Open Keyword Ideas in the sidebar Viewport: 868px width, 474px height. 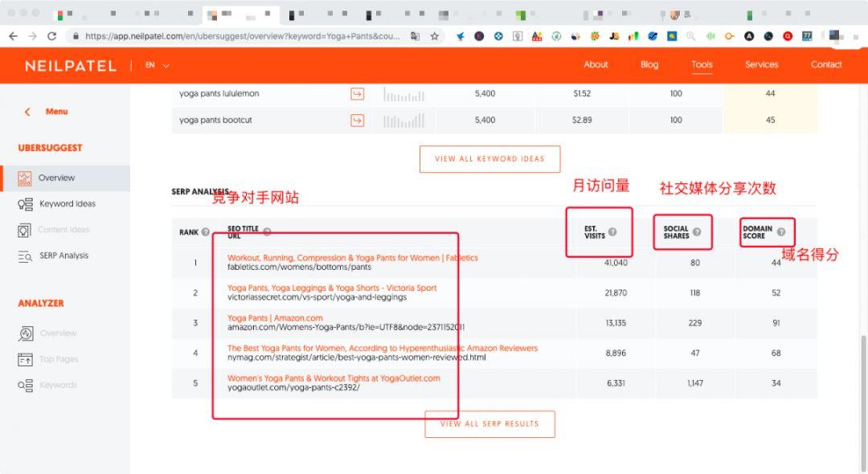pos(56,204)
